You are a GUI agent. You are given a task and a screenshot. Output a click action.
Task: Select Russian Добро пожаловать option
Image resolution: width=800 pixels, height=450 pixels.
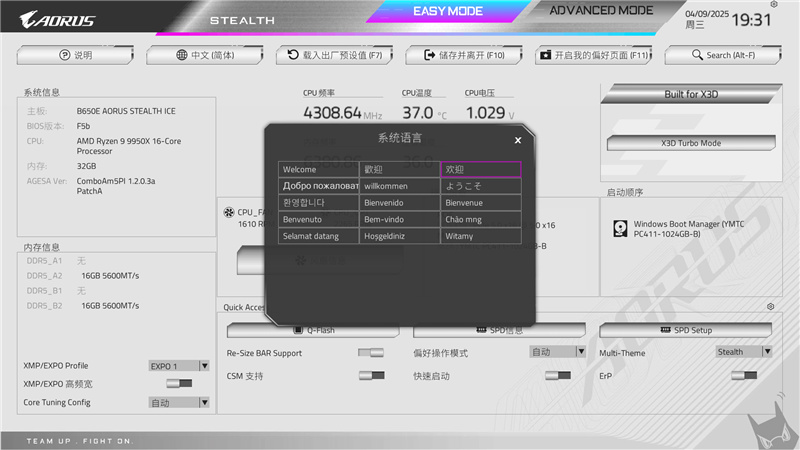coord(319,186)
